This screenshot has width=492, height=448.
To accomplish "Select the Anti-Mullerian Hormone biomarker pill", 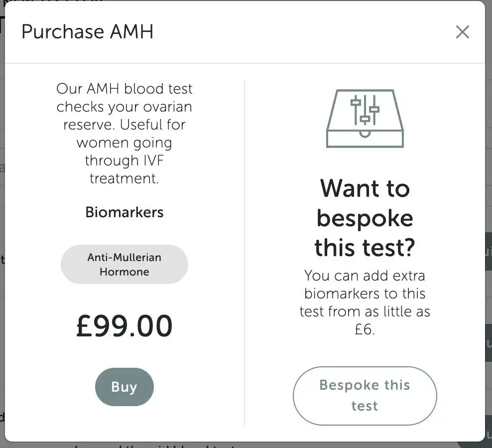I will coord(124,265).
